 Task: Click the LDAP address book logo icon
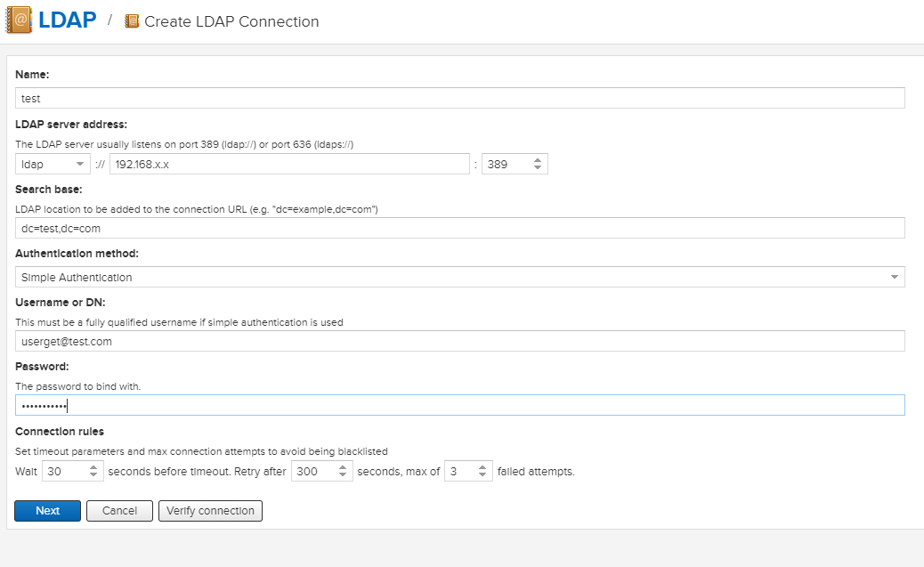point(19,20)
